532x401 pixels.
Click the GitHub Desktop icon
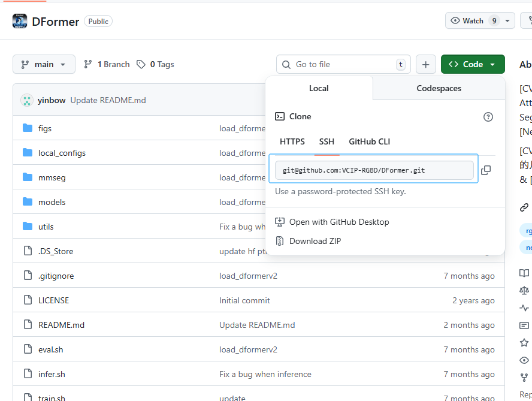click(280, 222)
